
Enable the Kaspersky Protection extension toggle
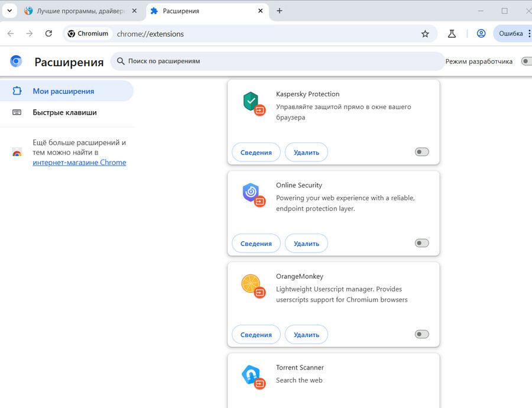tap(421, 152)
